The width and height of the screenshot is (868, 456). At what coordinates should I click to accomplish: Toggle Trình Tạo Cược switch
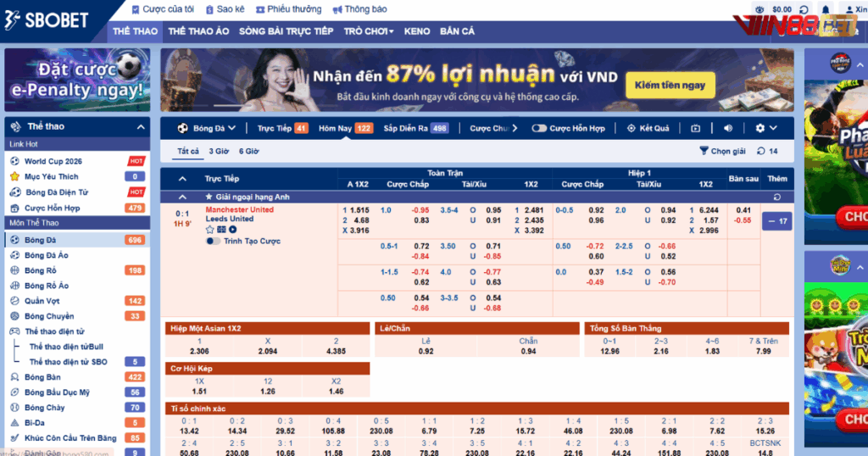click(x=213, y=242)
